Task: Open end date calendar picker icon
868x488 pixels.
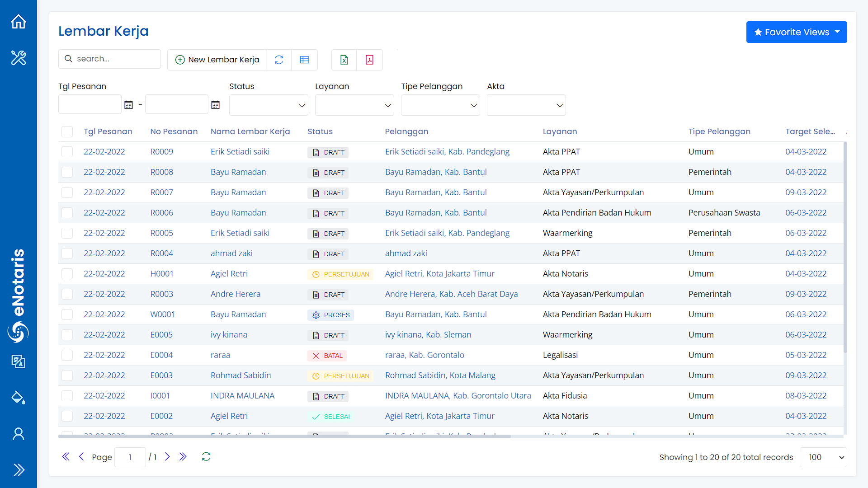Action: 216,105
